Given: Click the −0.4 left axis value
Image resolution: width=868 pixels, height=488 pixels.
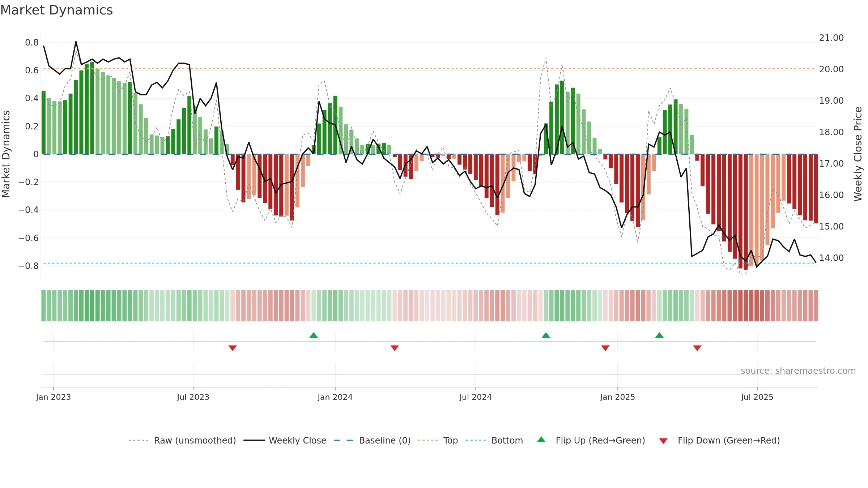Looking at the screenshot, I should coord(29,210).
